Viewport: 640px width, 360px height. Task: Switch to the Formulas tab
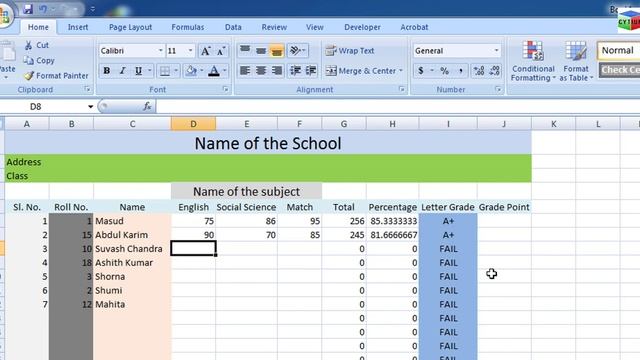coord(188,27)
